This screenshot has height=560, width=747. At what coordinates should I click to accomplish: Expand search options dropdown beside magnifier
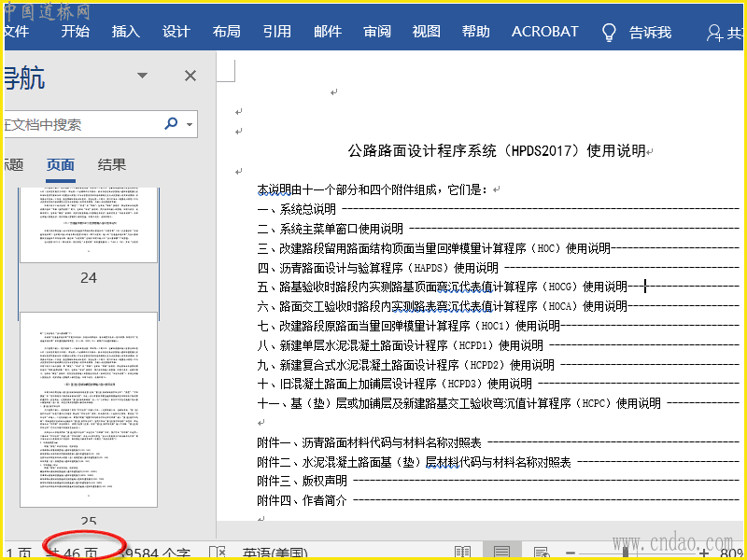pos(190,124)
